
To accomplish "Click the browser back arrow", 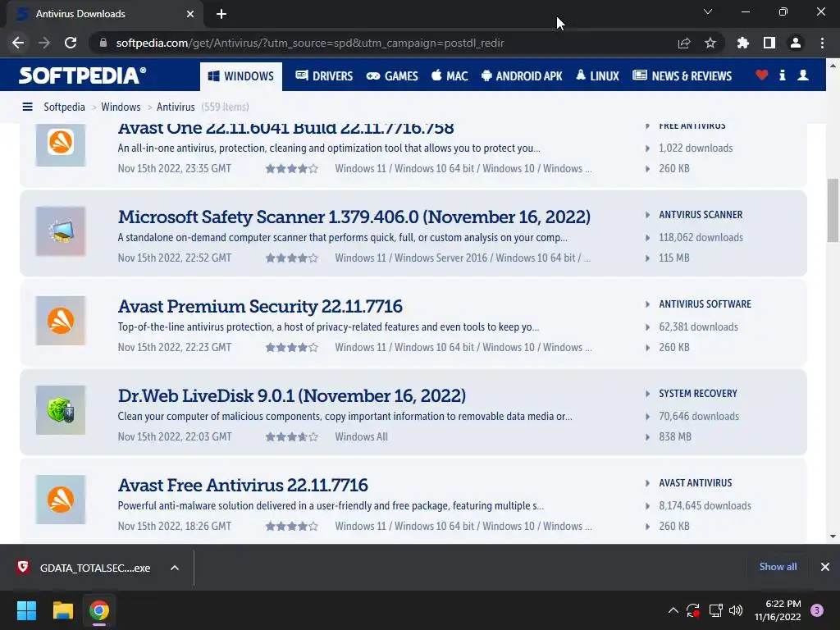I will pyautogui.click(x=18, y=43).
